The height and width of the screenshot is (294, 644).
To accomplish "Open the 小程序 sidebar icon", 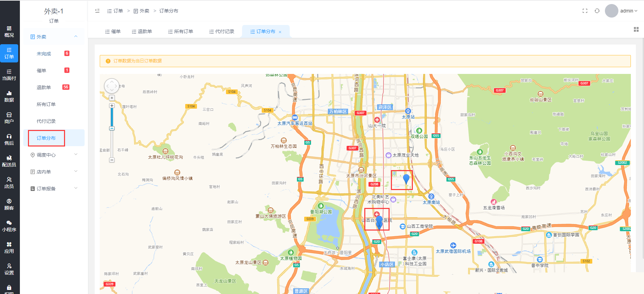I will coord(9,226).
